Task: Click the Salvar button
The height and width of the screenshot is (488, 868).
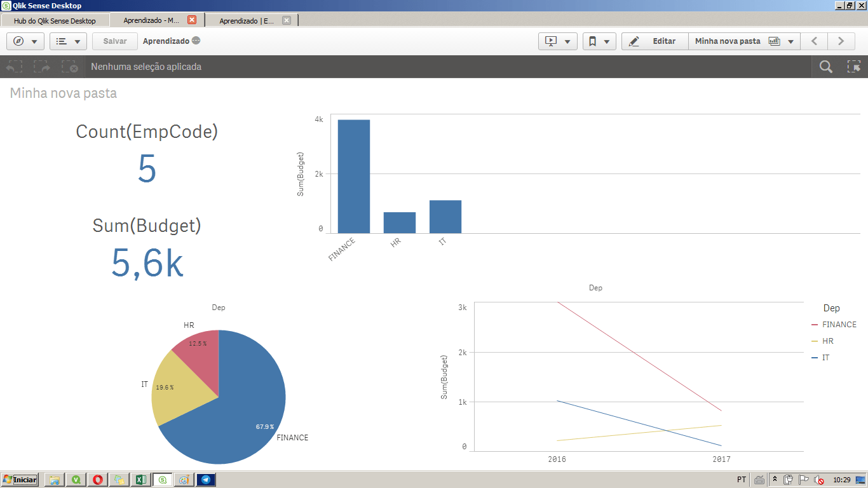Action: coord(114,41)
